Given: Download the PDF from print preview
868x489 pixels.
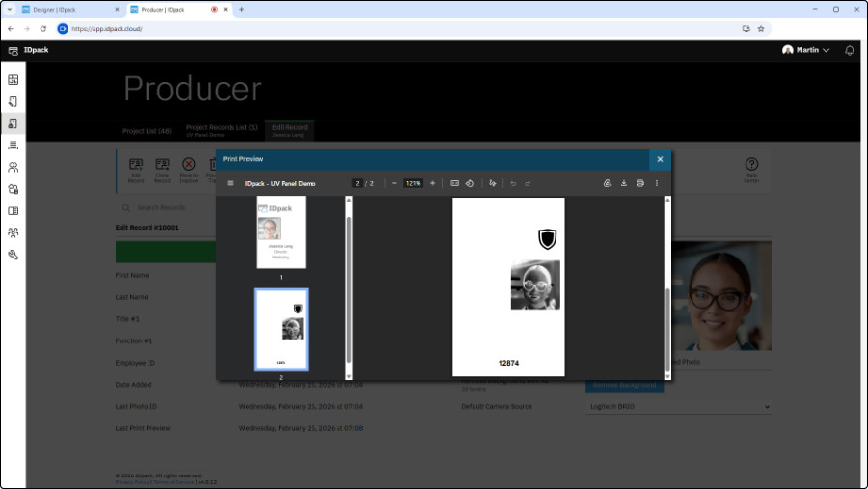Looking at the screenshot, I should [624, 183].
